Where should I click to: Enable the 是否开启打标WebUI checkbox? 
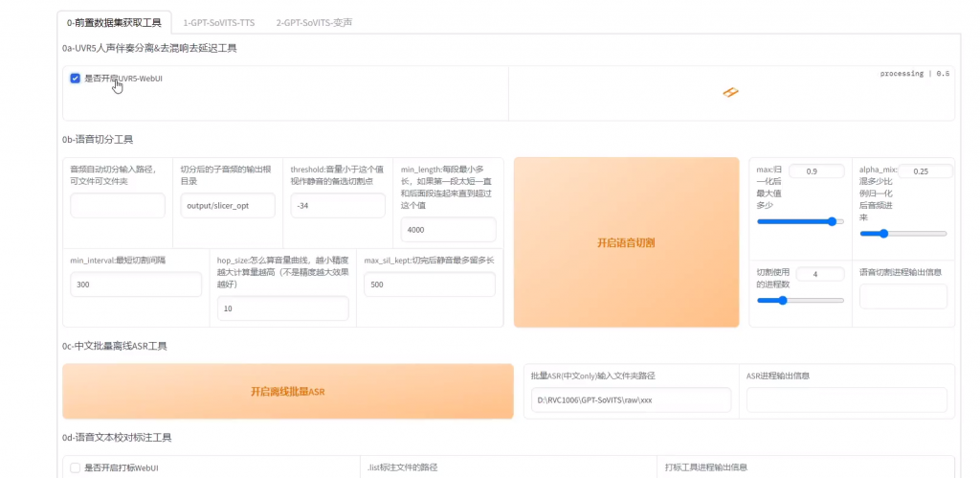(x=76, y=467)
